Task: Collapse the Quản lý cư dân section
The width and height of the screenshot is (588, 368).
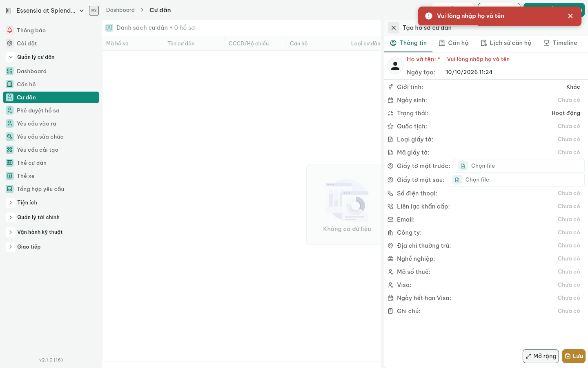Action: [x=11, y=57]
